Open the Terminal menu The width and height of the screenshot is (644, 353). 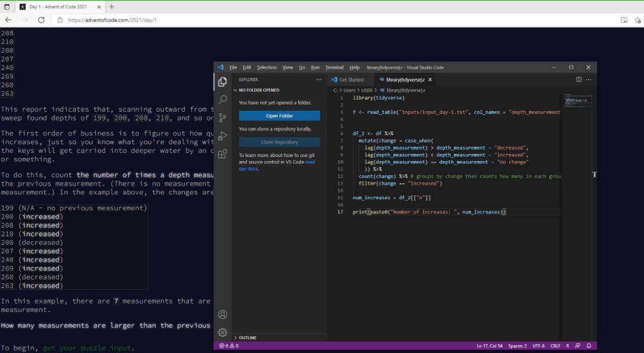(334, 67)
